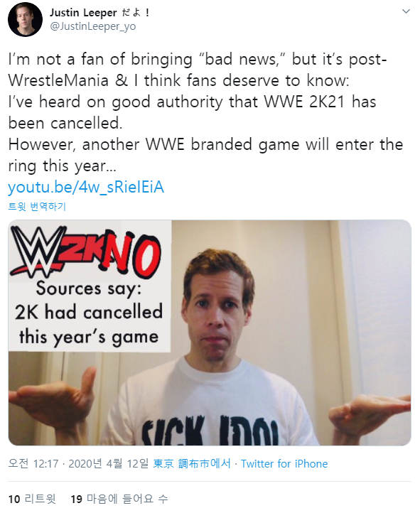Open the 오전 12:17 tweet timestamp
This screenshot has height=513, width=420.
coord(33,463)
